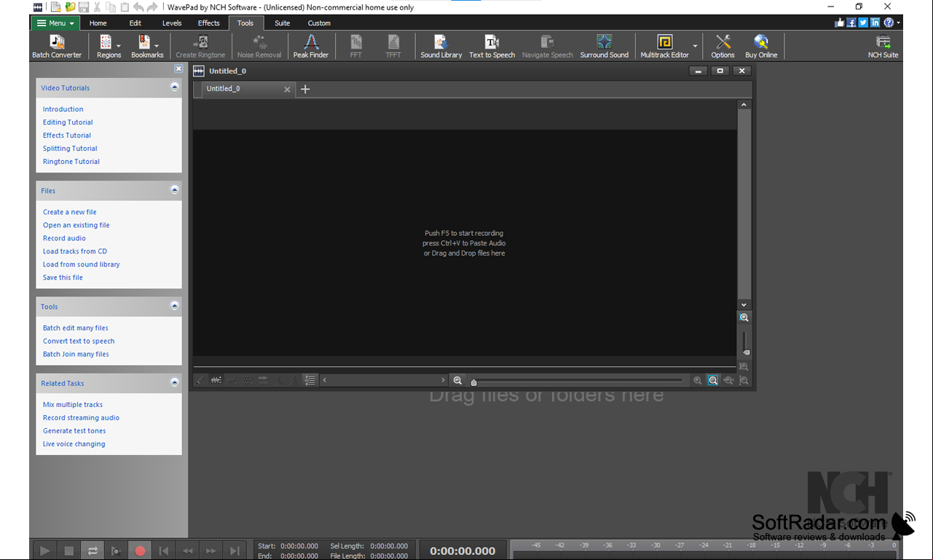
Task: Collapse the Files panel
Action: pyautogui.click(x=174, y=189)
